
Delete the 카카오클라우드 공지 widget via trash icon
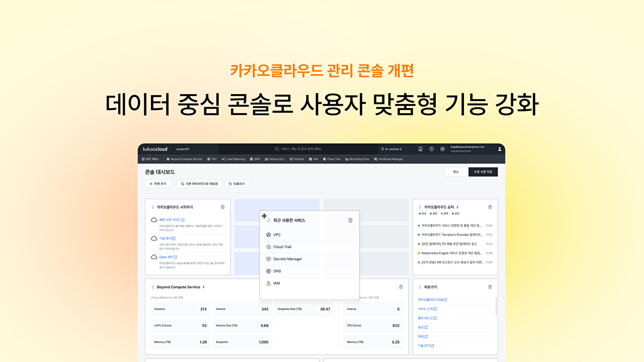click(490, 207)
